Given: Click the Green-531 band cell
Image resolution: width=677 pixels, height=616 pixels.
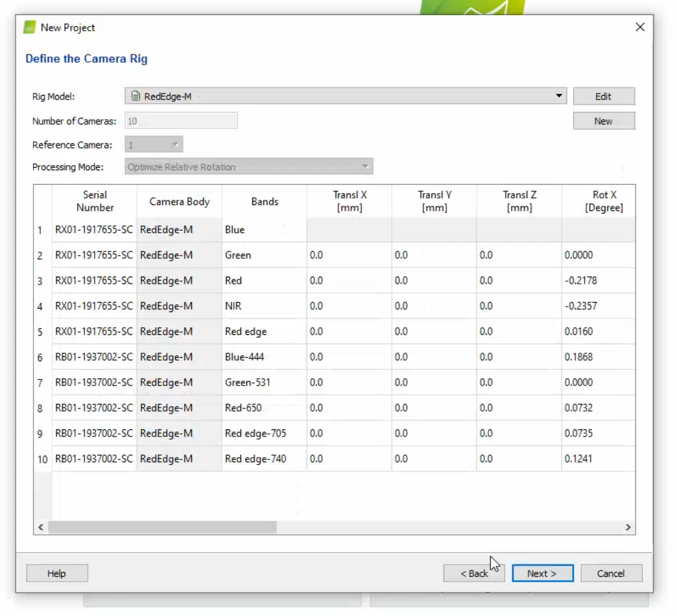Looking at the screenshot, I should tap(264, 382).
